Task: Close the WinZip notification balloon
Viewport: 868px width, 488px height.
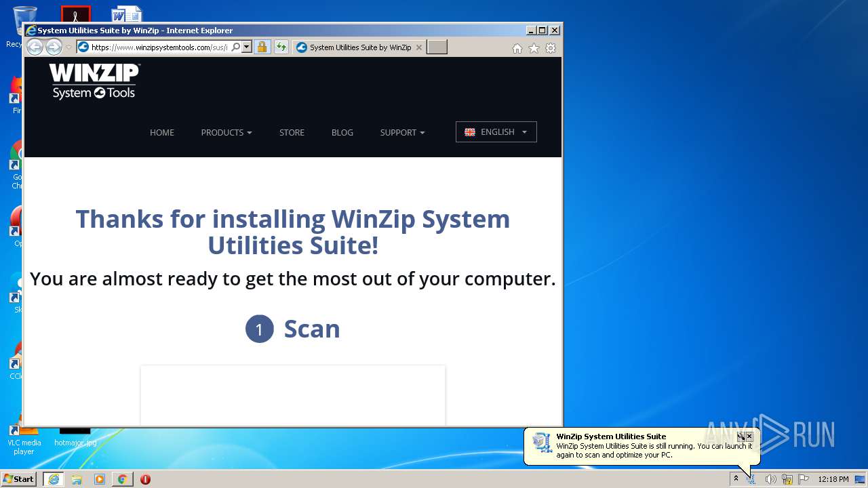Action: pyautogui.click(x=749, y=436)
